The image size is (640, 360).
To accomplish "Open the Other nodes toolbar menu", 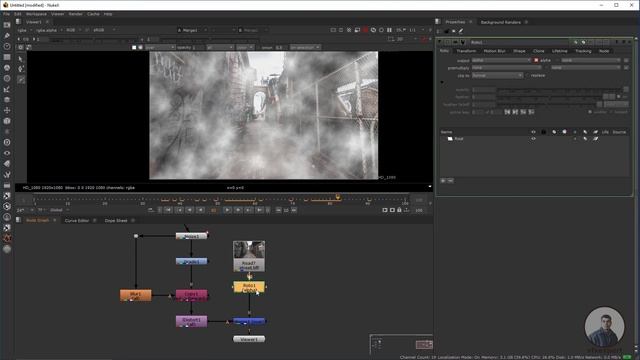I will [7, 185].
